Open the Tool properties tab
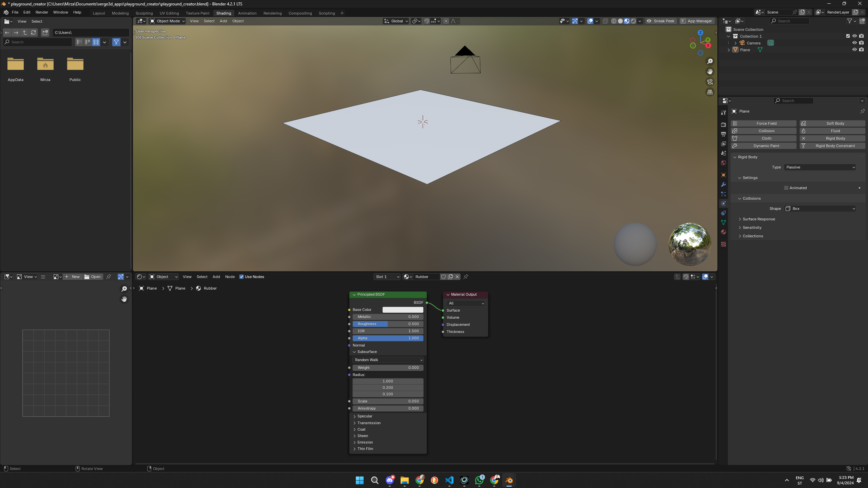The width and height of the screenshot is (868, 488). [x=724, y=113]
